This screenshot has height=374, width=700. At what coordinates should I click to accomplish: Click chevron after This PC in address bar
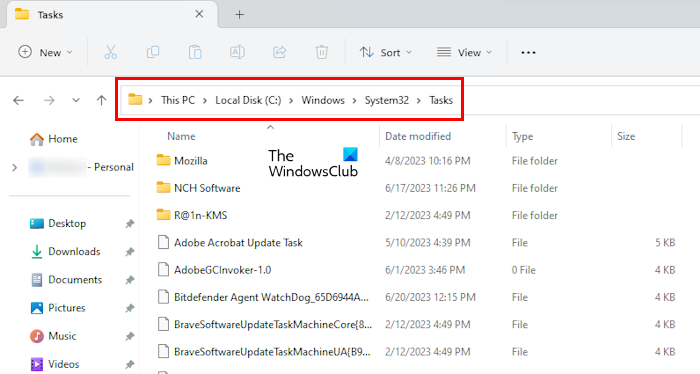coord(205,100)
